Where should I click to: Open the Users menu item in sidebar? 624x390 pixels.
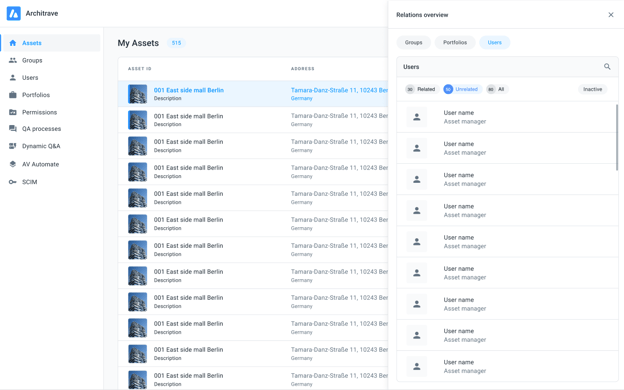(x=30, y=78)
